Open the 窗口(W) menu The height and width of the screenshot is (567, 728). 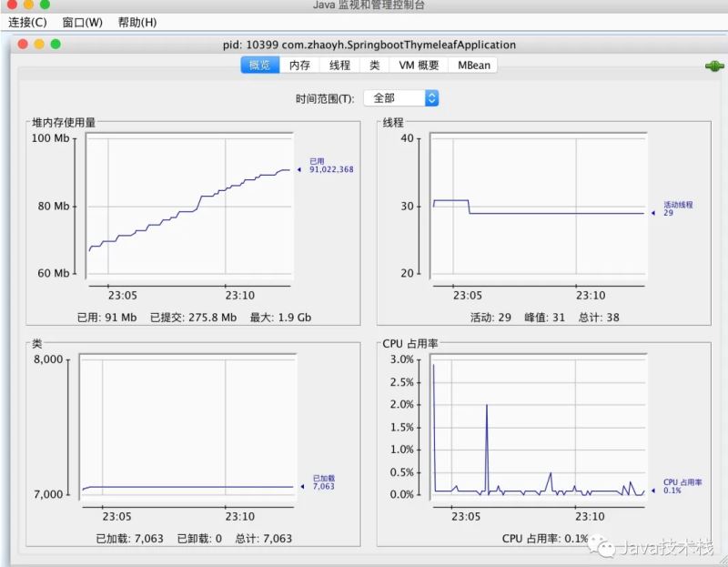82,22
